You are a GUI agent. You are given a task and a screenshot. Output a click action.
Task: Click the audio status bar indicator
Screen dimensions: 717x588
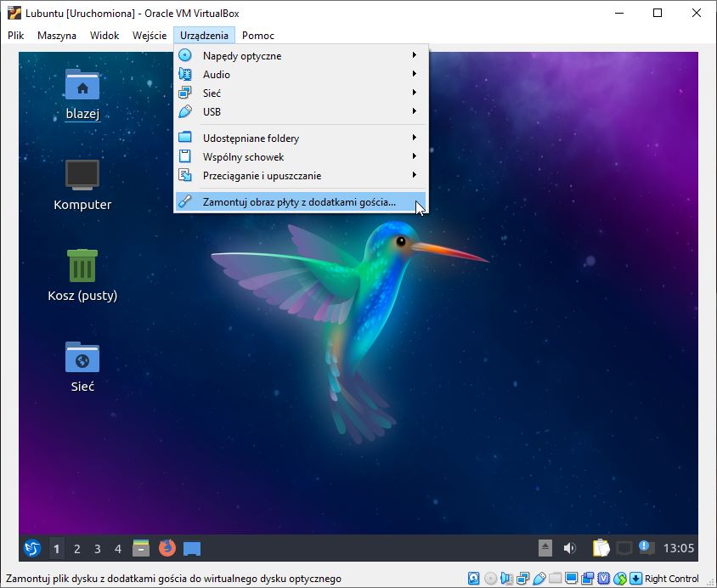pos(506,579)
